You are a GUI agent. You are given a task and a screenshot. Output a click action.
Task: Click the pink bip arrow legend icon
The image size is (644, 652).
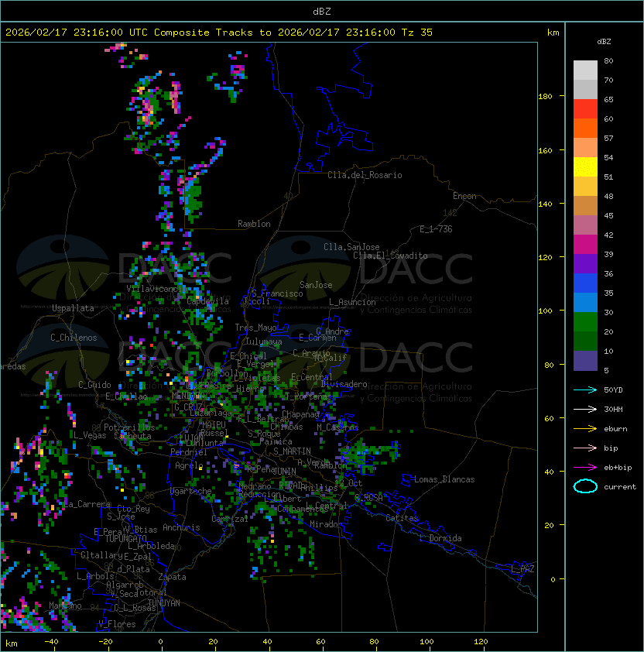585,448
